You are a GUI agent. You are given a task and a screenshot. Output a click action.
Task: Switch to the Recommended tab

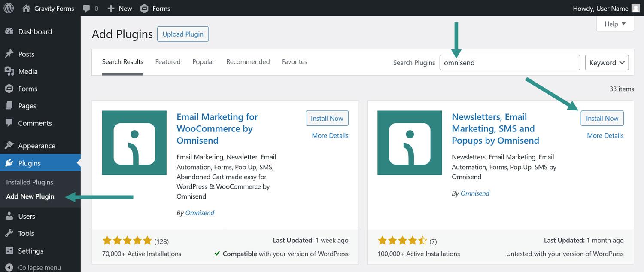coord(248,62)
